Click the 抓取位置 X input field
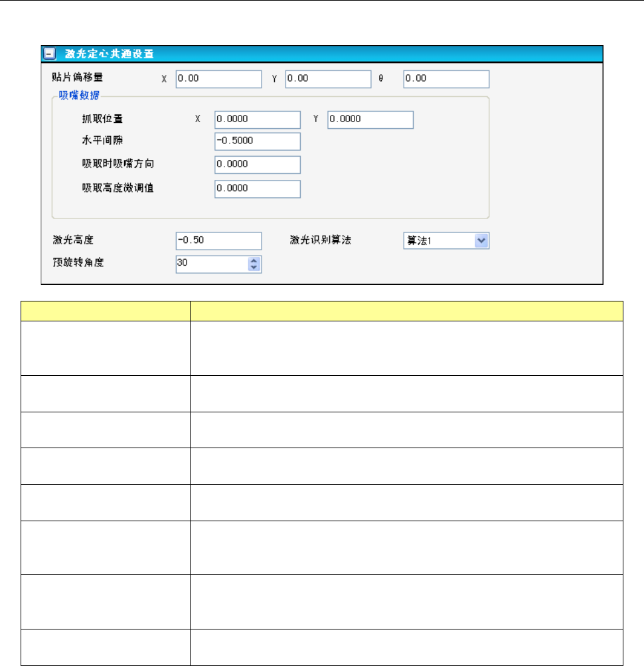 258,120
